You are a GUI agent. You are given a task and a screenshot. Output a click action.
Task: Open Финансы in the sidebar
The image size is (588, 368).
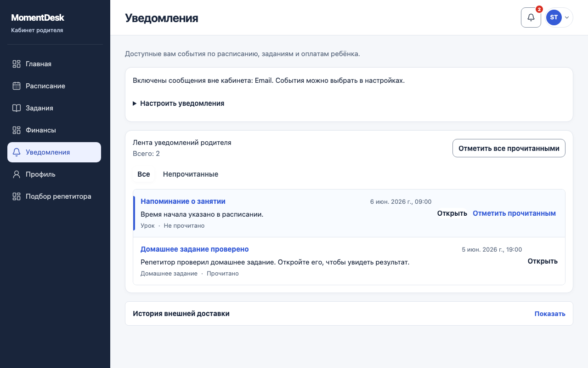coord(54,130)
